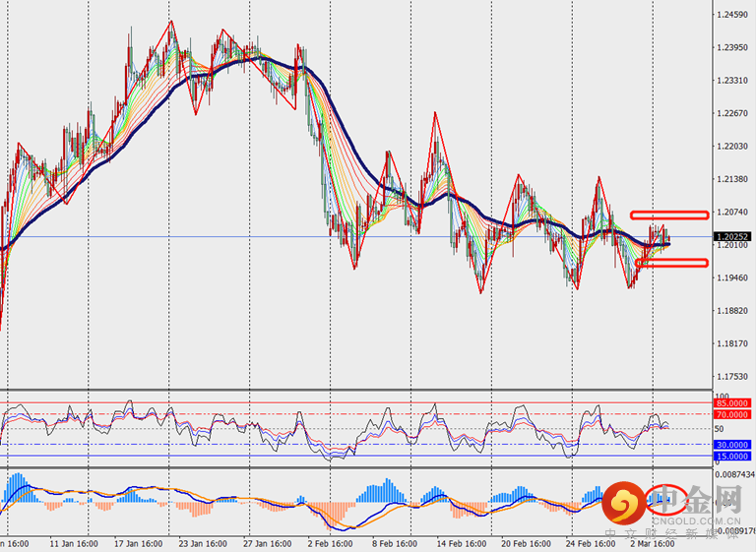Screen dimensions: 756x552
Task: Click the MACD scale value 0.0087434
Action: (733, 475)
